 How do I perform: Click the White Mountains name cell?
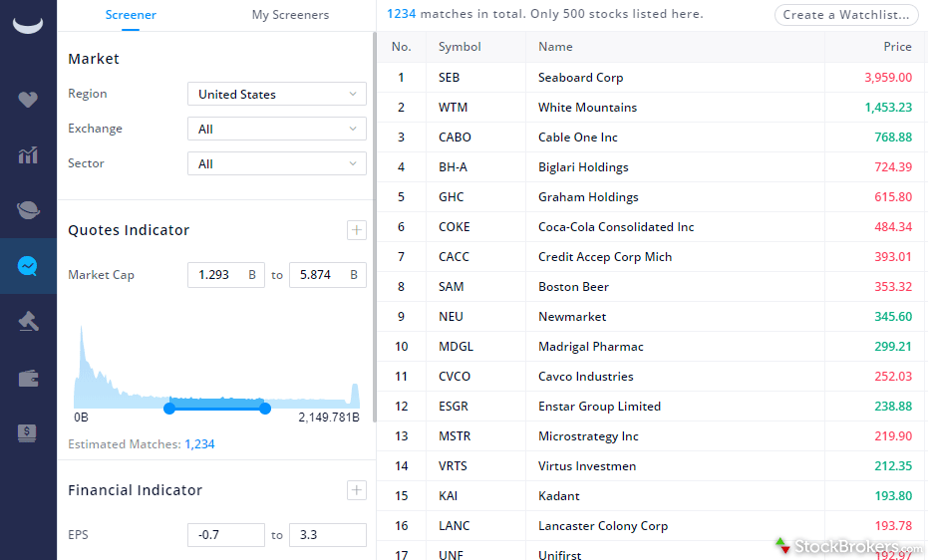click(587, 108)
